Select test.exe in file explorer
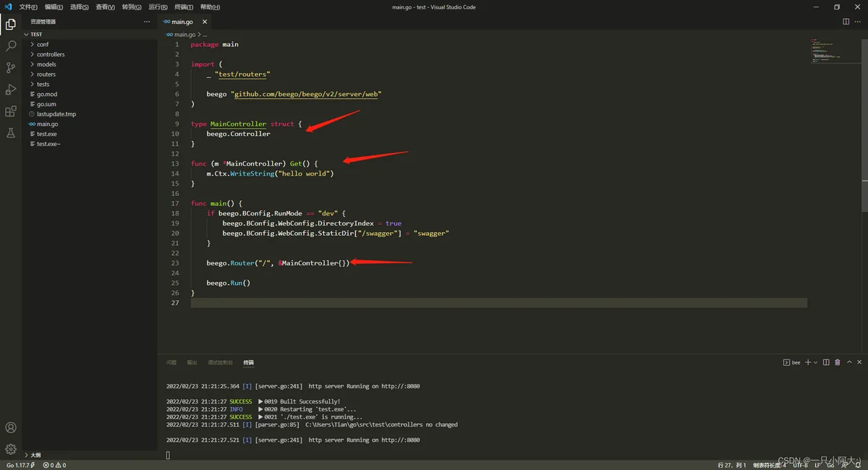 (x=90, y=134)
